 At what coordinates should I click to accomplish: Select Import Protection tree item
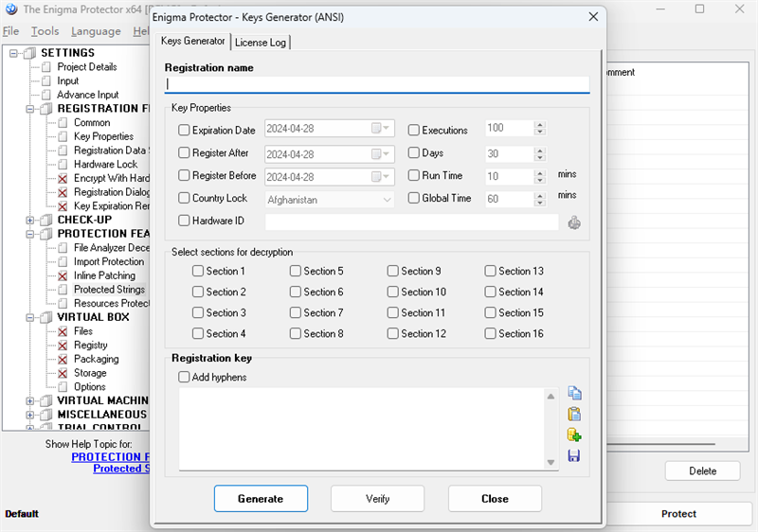[x=109, y=261]
